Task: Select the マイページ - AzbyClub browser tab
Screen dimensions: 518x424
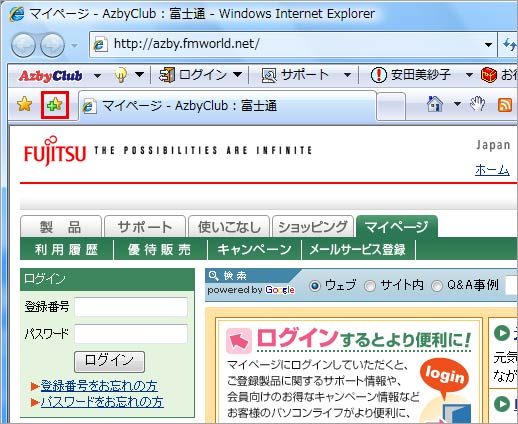Action: 227,106
